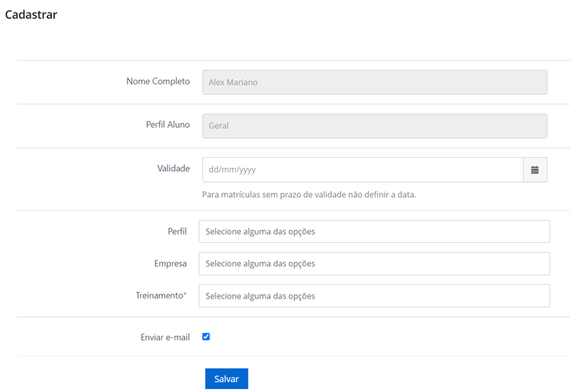Click the Perfil Aluno label
Screen dimensions: 570x392
tap(168, 125)
